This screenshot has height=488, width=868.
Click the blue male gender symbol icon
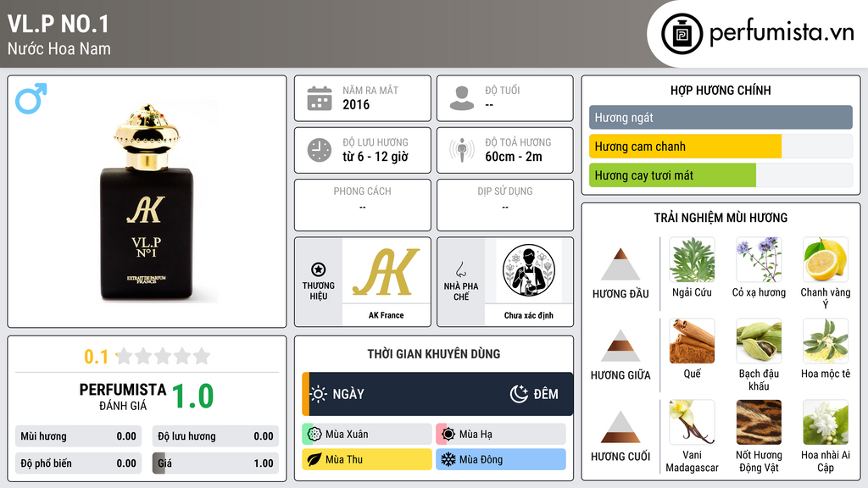click(31, 98)
